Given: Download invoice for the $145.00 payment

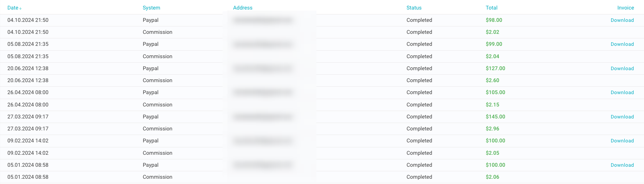Looking at the screenshot, I should pyautogui.click(x=622, y=117).
